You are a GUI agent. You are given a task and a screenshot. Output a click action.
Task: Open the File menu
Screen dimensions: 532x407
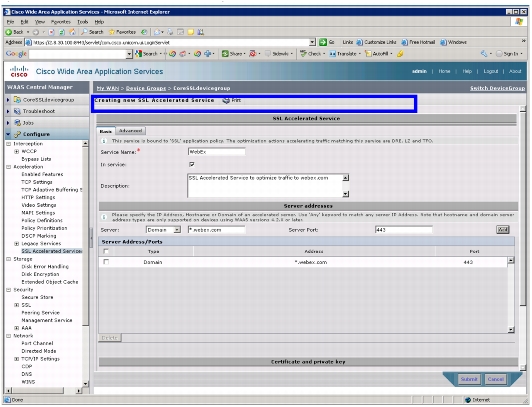[x=11, y=22]
